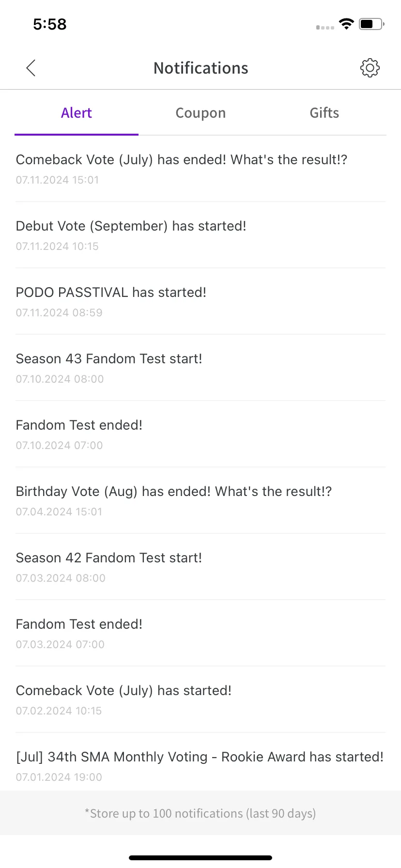
Task: Open Season 42 Fandom Test start alert
Action: (x=109, y=566)
